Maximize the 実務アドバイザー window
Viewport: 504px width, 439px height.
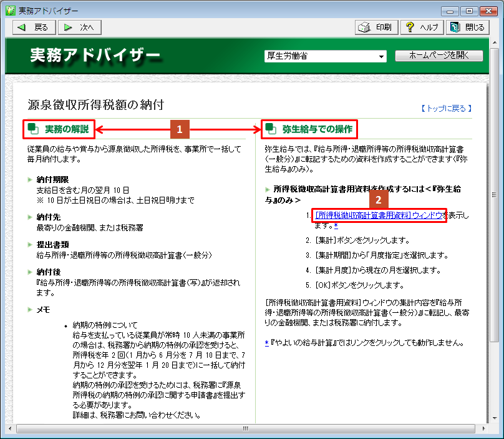click(x=469, y=11)
